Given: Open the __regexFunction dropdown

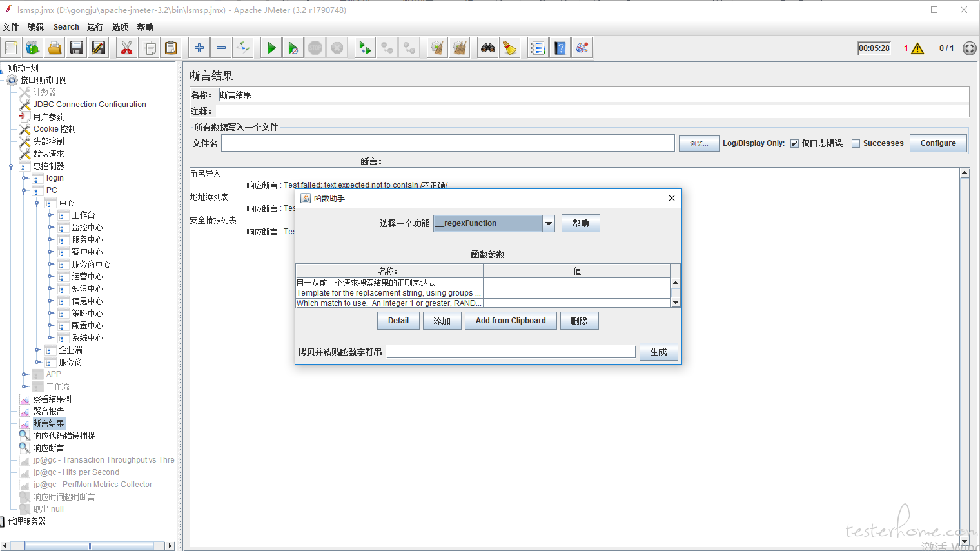Looking at the screenshot, I should (549, 223).
